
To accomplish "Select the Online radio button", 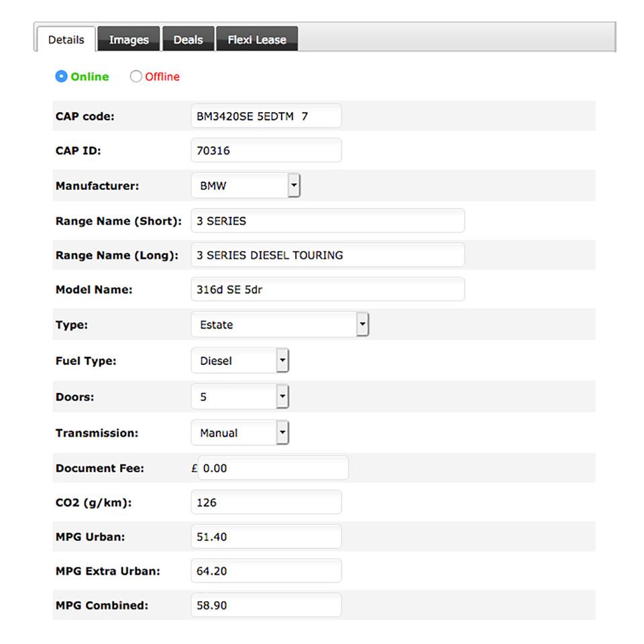I will (x=62, y=76).
